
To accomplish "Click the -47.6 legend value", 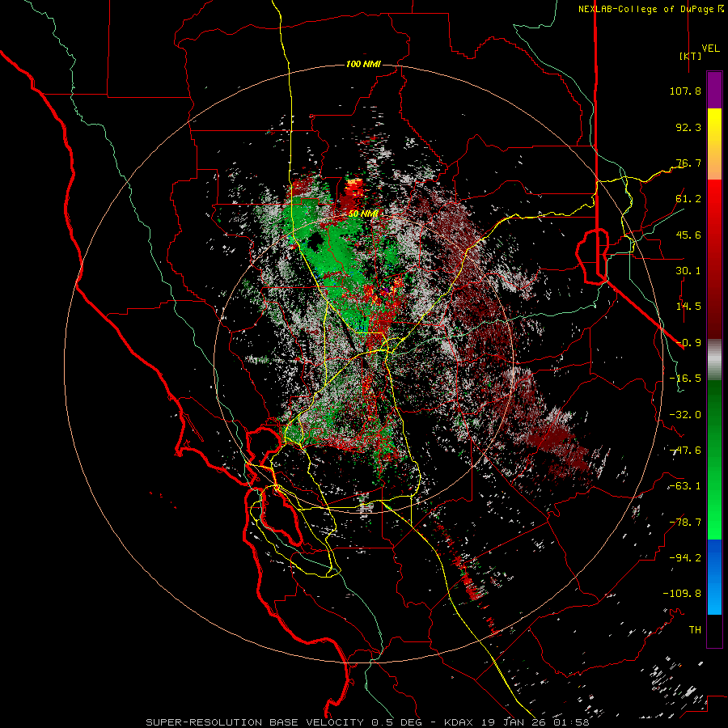I will coord(685,451).
